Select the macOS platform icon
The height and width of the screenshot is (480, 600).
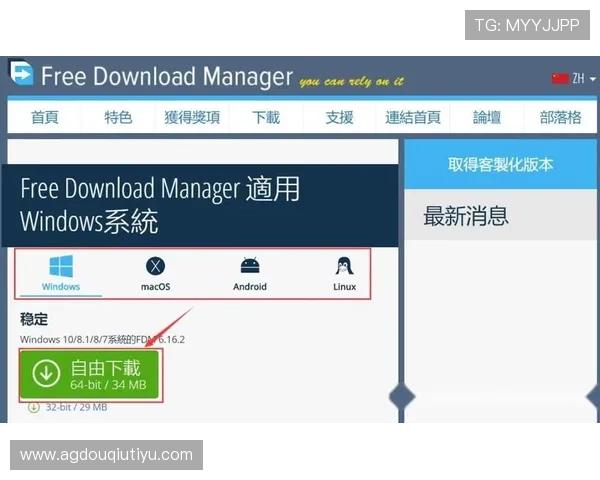(155, 266)
